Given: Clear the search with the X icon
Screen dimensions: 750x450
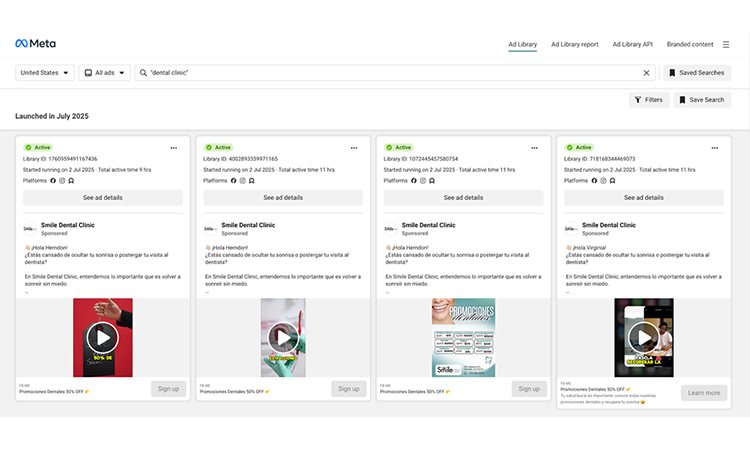Looking at the screenshot, I should [646, 73].
